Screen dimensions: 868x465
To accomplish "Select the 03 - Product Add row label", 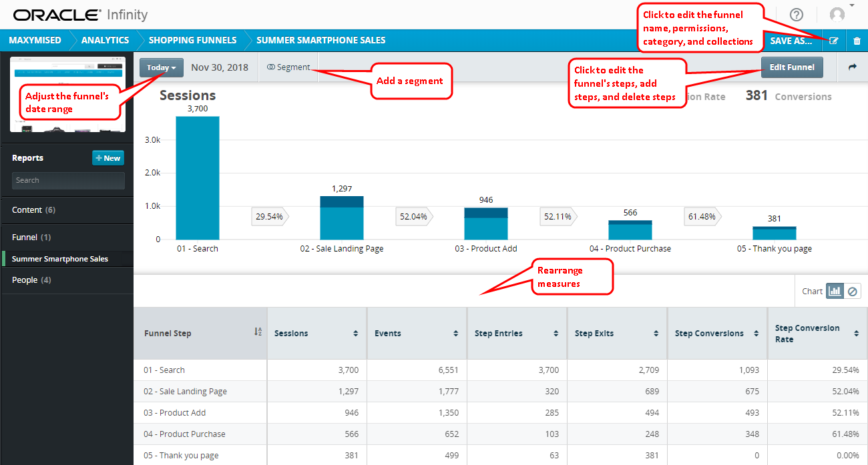I will point(174,413).
